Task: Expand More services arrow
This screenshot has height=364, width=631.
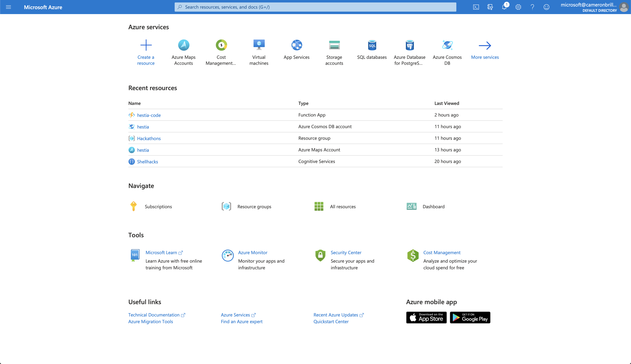Action: coord(485,46)
